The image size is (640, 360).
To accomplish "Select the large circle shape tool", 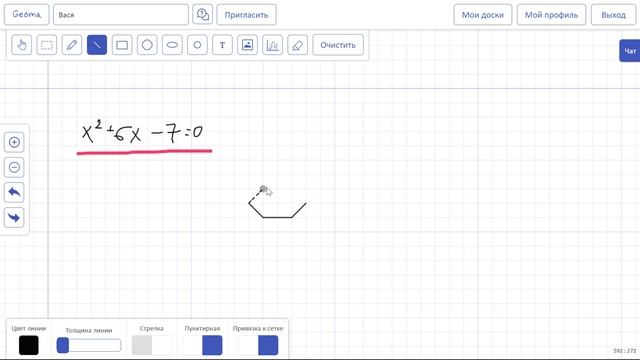I will 147,45.
